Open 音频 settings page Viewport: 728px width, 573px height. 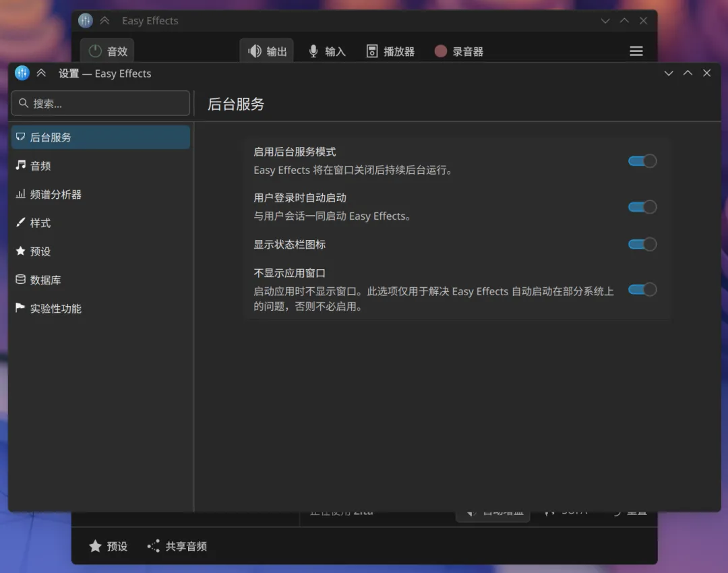click(100, 166)
